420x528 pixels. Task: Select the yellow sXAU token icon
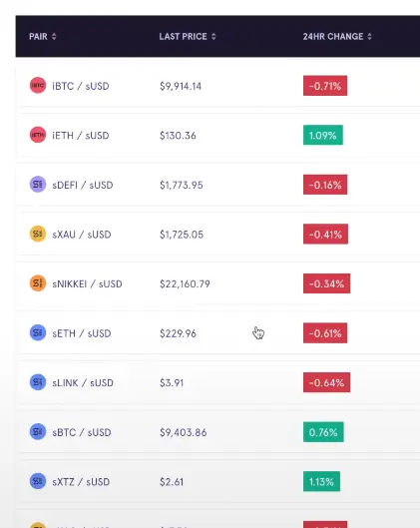click(38, 234)
